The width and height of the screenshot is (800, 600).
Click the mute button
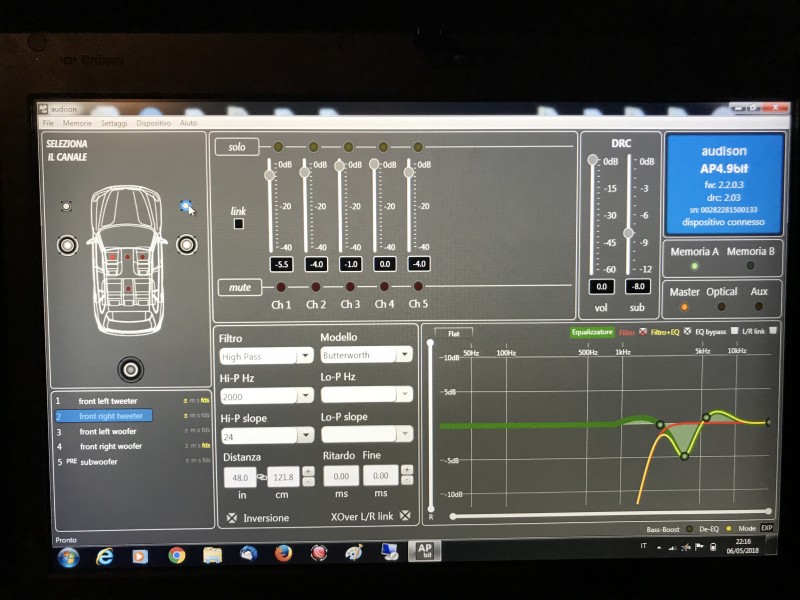(x=240, y=287)
